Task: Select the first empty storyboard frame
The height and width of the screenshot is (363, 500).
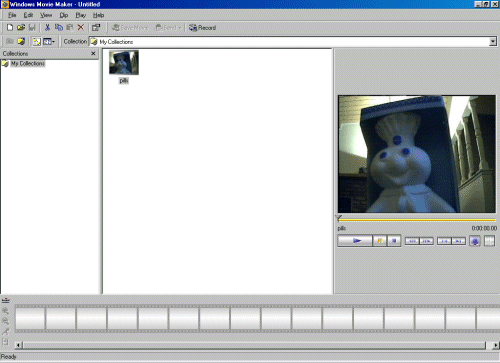Action: (30, 319)
